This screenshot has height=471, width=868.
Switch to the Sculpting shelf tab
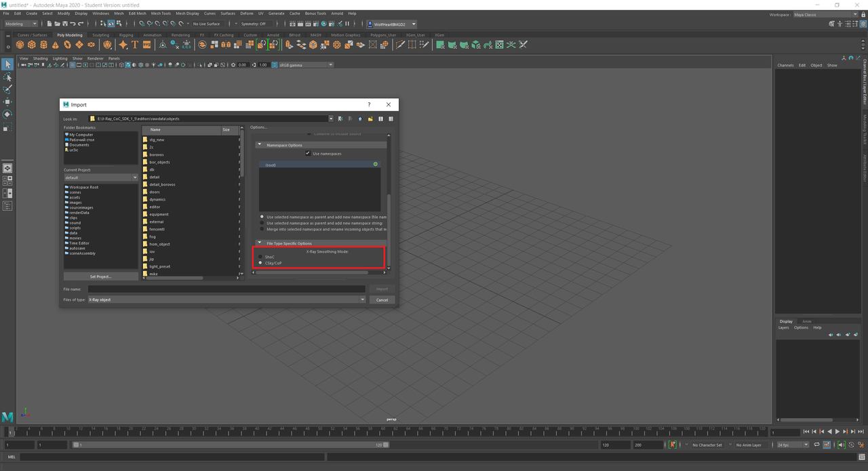pyautogui.click(x=100, y=35)
